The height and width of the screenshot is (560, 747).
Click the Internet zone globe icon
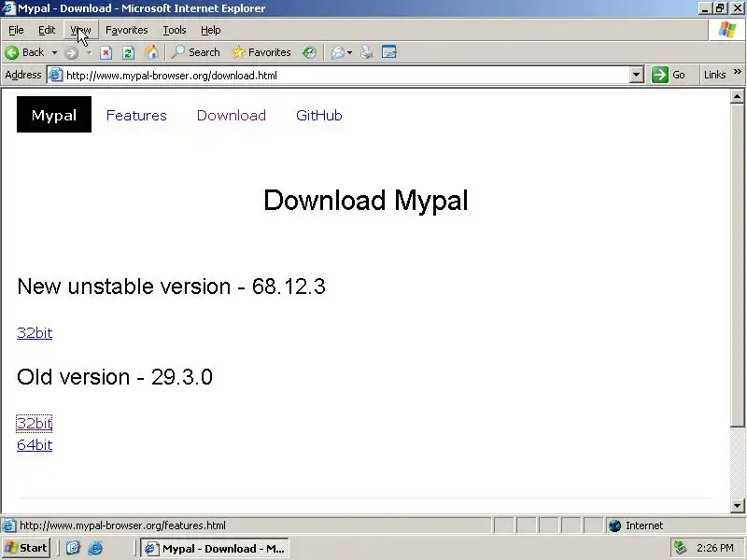click(615, 525)
